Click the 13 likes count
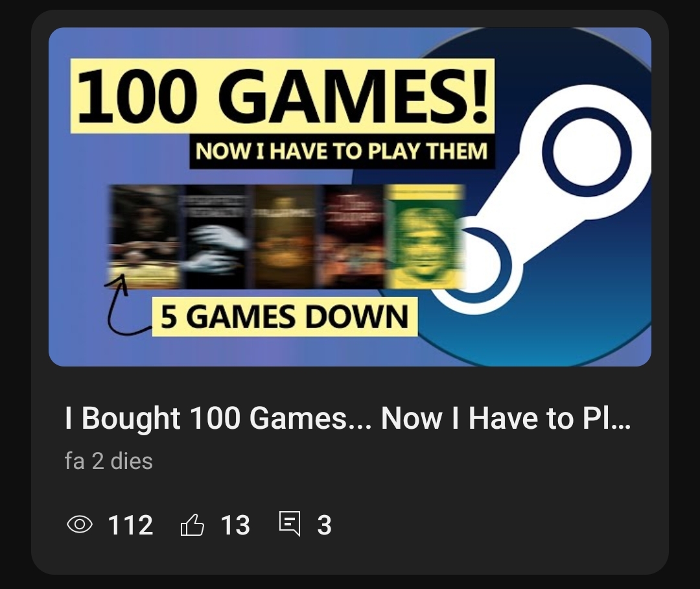 coord(235,525)
